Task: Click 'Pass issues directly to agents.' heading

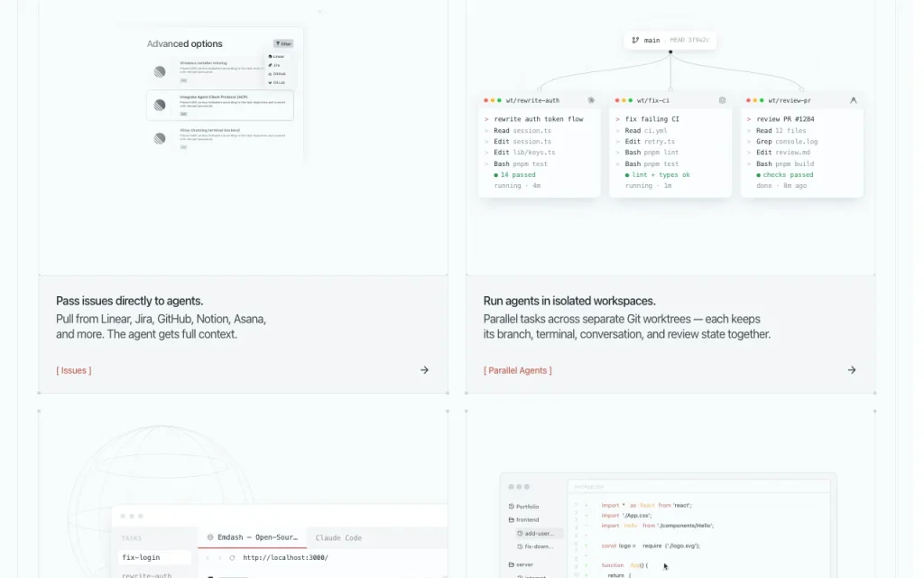Action: pyautogui.click(x=130, y=301)
